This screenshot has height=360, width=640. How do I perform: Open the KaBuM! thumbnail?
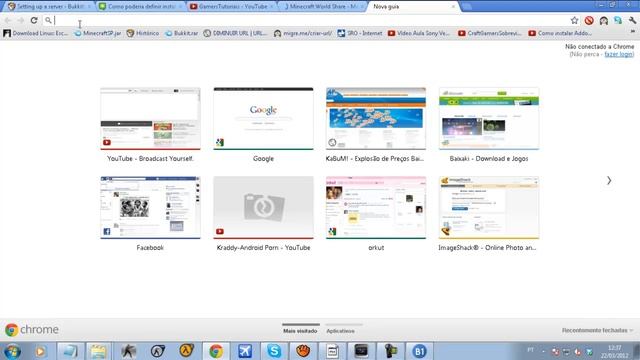(376, 119)
